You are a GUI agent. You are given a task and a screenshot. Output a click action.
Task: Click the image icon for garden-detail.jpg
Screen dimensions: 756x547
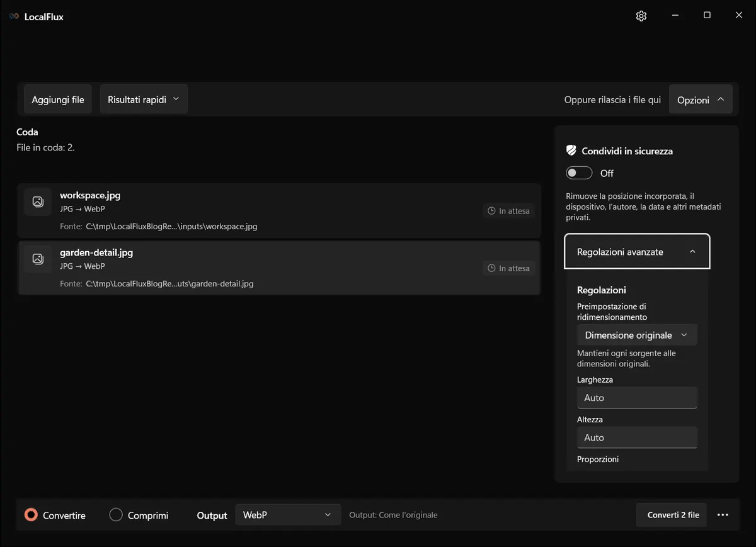point(38,259)
